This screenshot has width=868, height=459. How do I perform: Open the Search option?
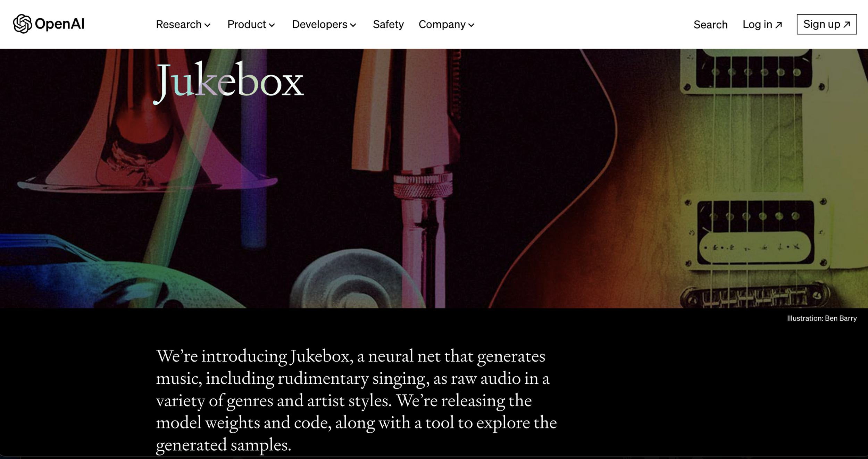pos(710,25)
